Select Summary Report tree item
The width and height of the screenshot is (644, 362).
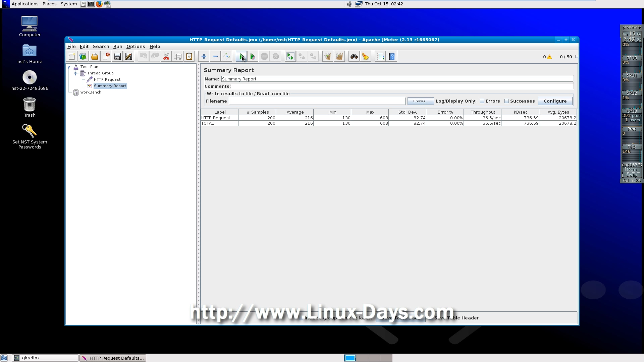coord(110,86)
